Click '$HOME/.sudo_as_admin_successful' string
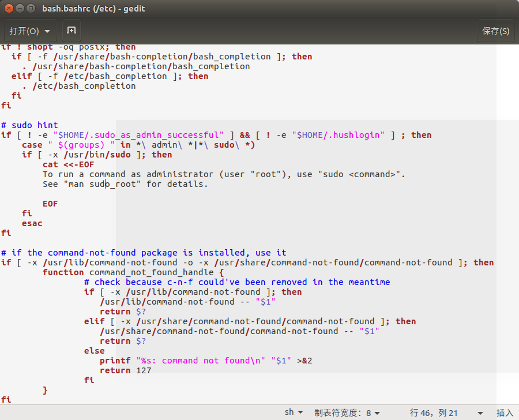 (138, 135)
